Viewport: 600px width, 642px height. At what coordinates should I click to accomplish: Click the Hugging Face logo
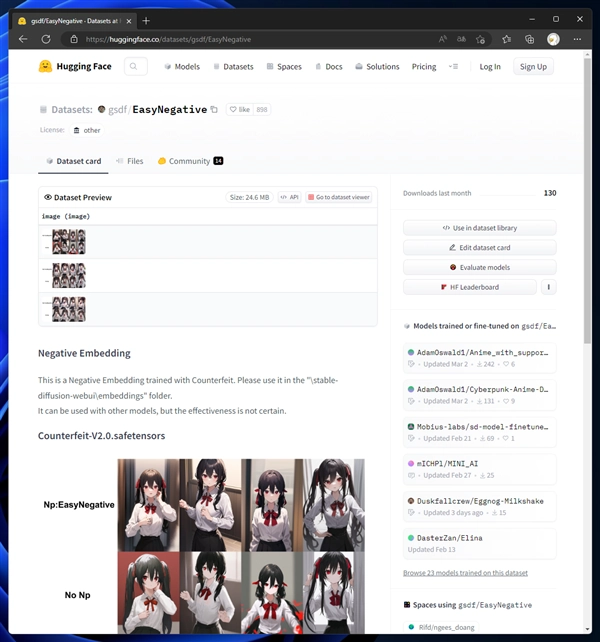pyautogui.click(x=75, y=66)
